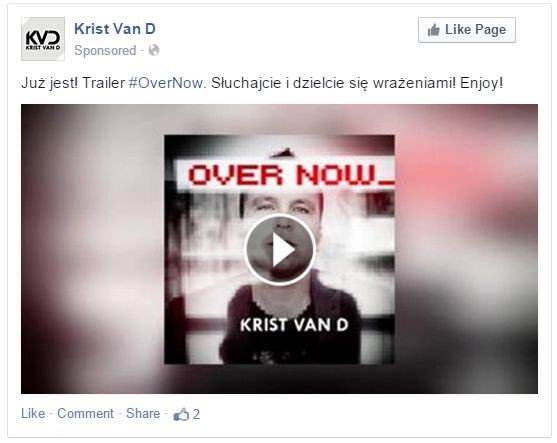Click the 'Już jest! Trailer' caption text
This screenshot has height=443, width=557.
pos(73,83)
